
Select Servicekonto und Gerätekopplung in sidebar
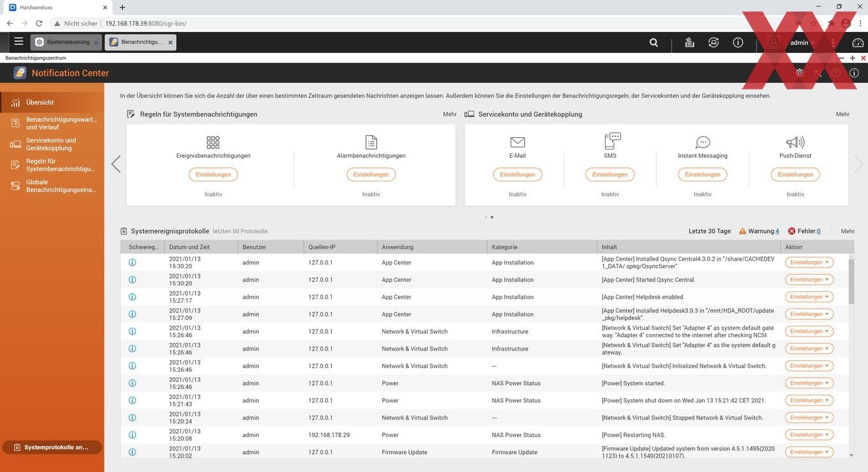pyautogui.click(x=51, y=144)
